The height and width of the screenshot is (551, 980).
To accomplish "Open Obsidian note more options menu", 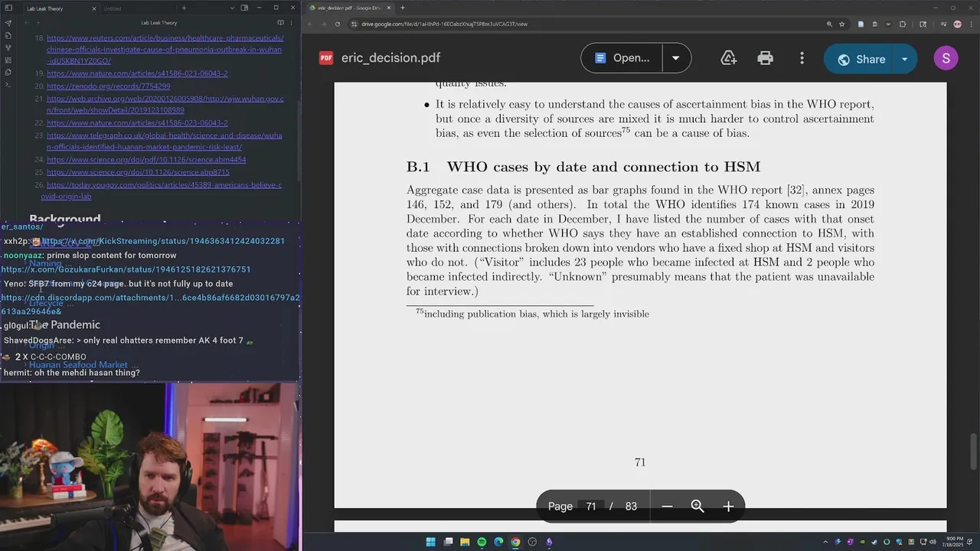I will pos(292,23).
